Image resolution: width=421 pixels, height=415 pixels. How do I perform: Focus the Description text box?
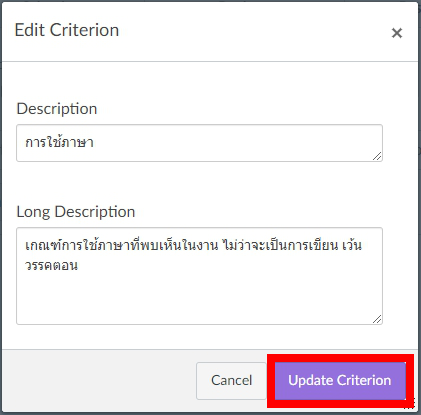tap(199, 143)
